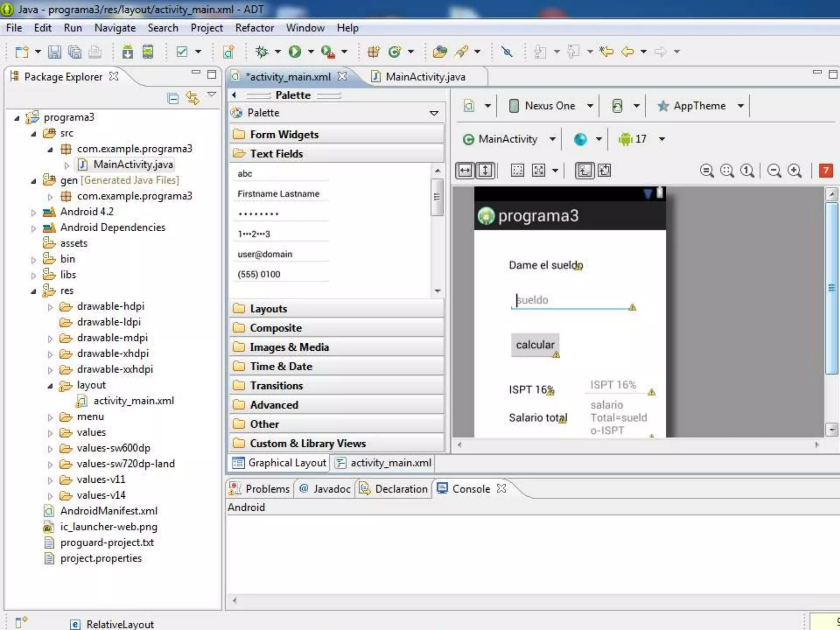The width and height of the screenshot is (840, 630).
Task: Click the Save disk icon
Action: tap(55, 52)
